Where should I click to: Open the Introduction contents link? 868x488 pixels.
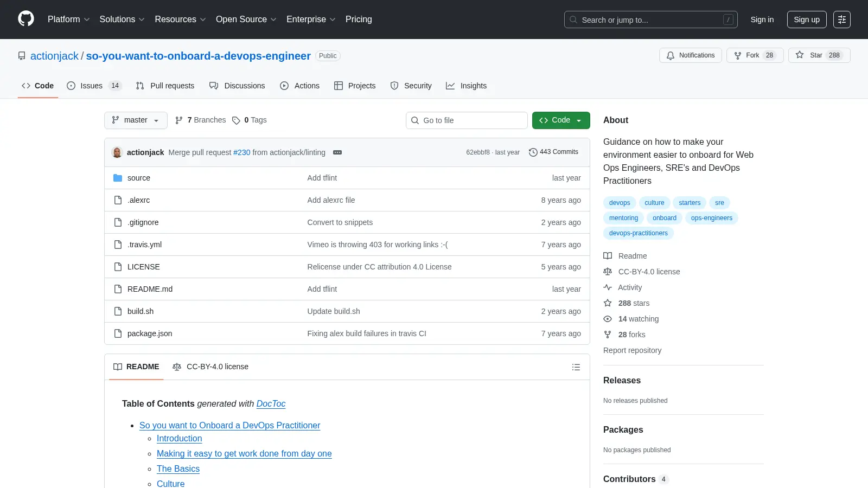tap(179, 439)
